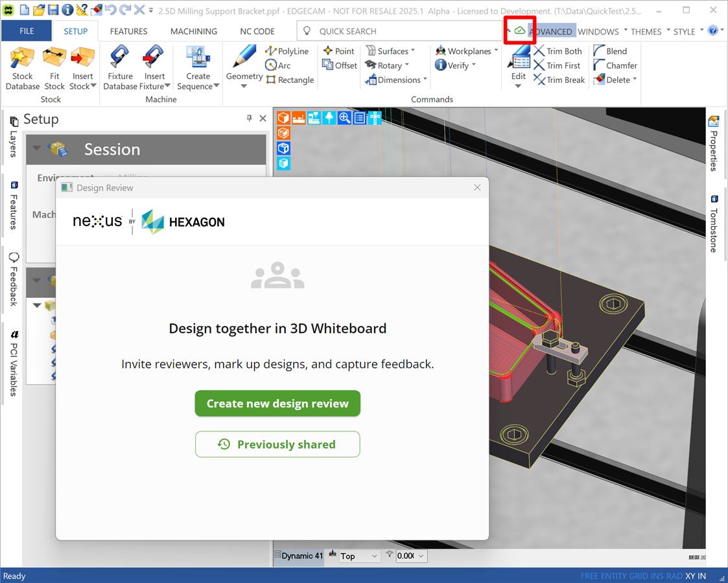
Task: Open the Fixture Database
Action: tap(120, 68)
